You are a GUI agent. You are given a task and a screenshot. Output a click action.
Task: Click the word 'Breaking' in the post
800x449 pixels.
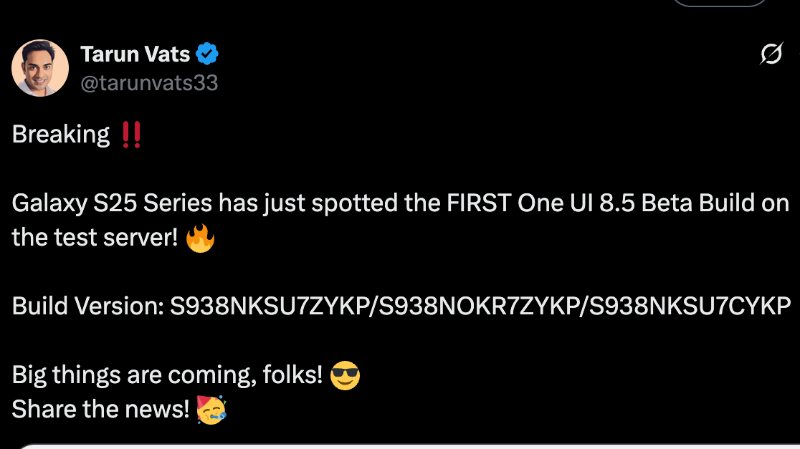point(60,136)
